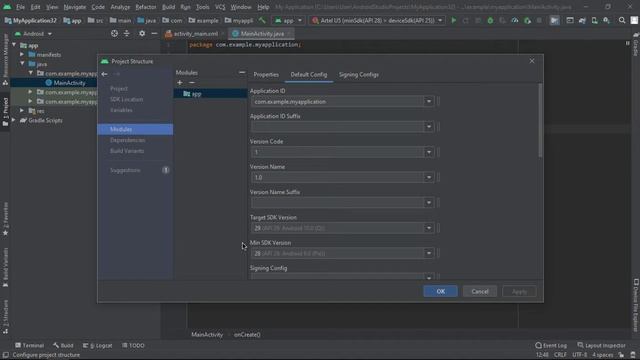The height and width of the screenshot is (360, 640).
Task: Select the Default Config tab
Action: (309, 75)
